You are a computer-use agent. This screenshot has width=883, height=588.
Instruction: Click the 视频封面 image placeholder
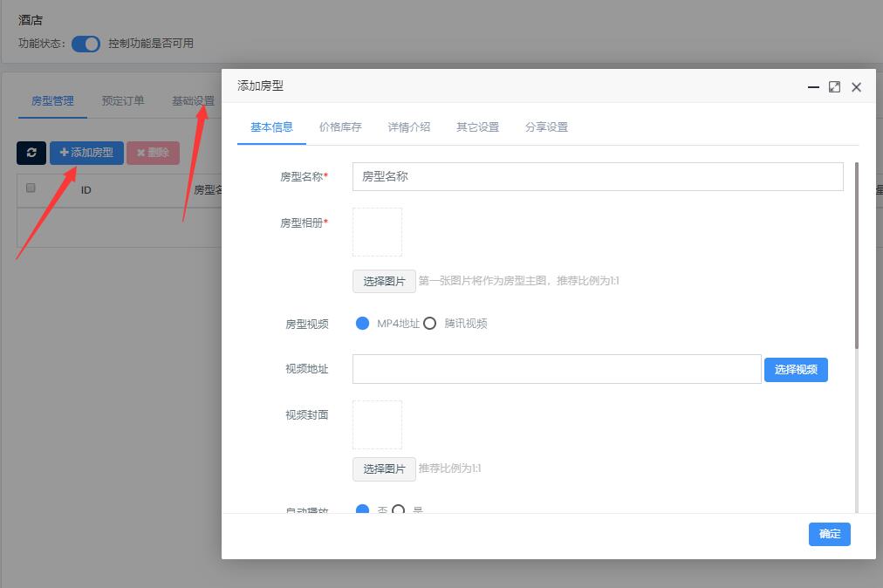point(377,425)
